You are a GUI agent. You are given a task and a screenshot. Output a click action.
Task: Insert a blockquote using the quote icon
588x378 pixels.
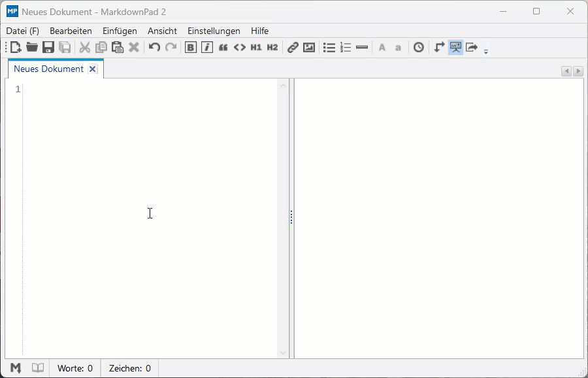pyautogui.click(x=223, y=47)
